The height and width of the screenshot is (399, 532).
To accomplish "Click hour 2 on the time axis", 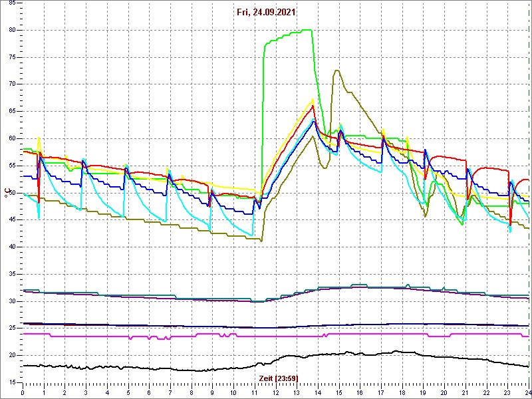I will tap(65, 392).
